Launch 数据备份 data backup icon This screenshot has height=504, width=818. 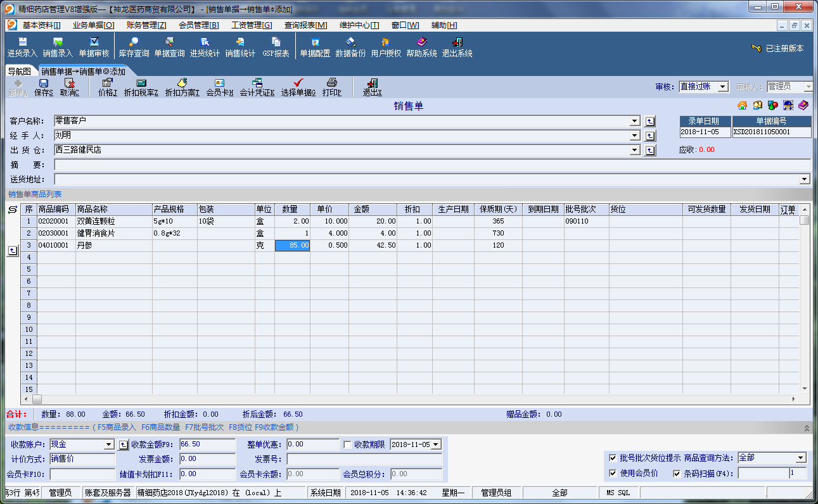pyautogui.click(x=350, y=47)
